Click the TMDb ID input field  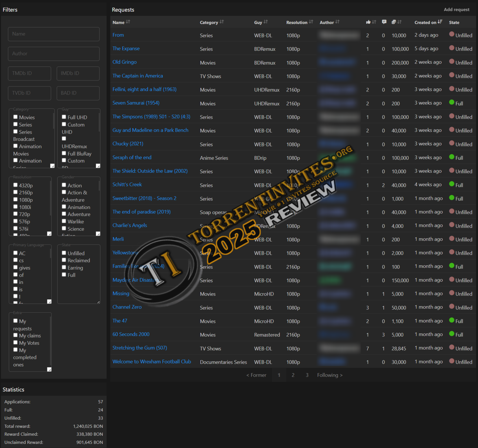pos(29,73)
